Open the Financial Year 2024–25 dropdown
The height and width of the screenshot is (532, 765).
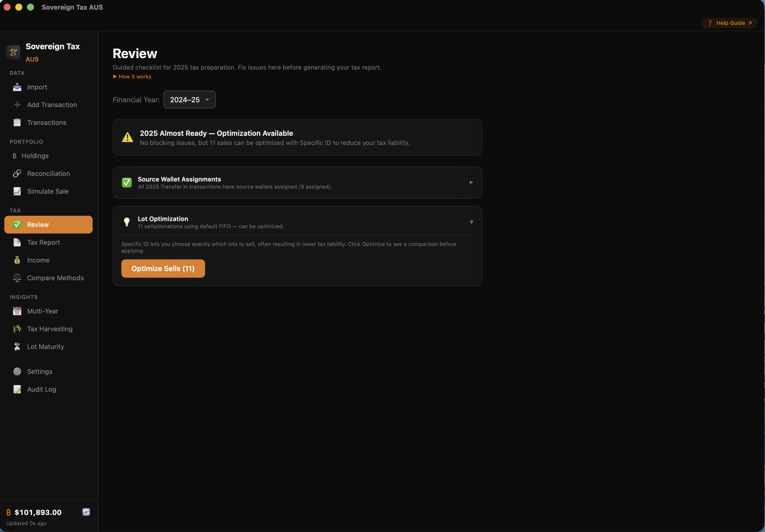(189, 99)
